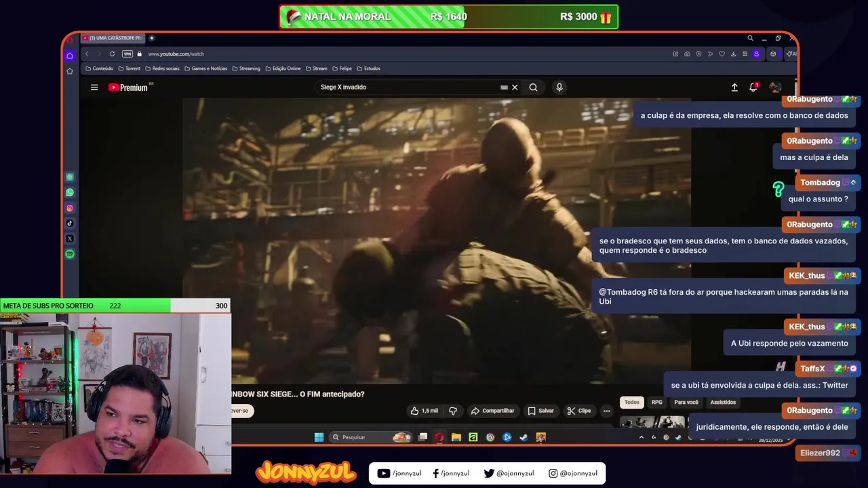The width and height of the screenshot is (868, 488).
Task: Reload the page in browser toolbar
Action: tap(112, 54)
